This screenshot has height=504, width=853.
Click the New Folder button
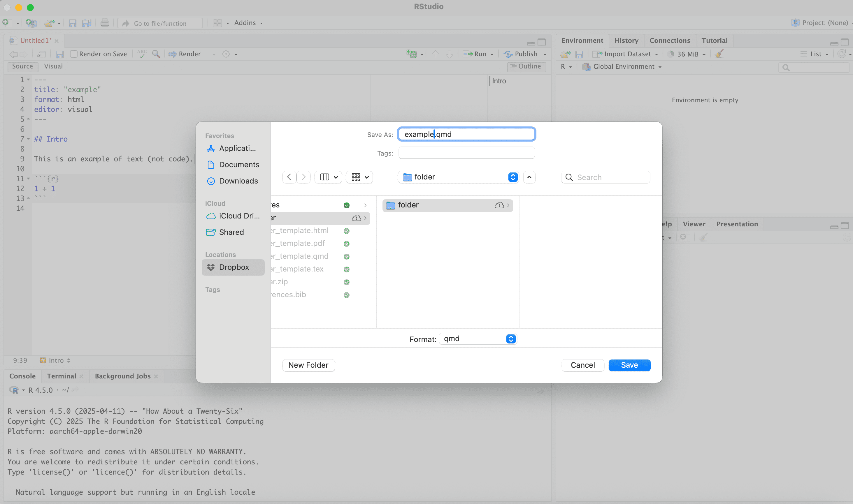click(x=308, y=365)
